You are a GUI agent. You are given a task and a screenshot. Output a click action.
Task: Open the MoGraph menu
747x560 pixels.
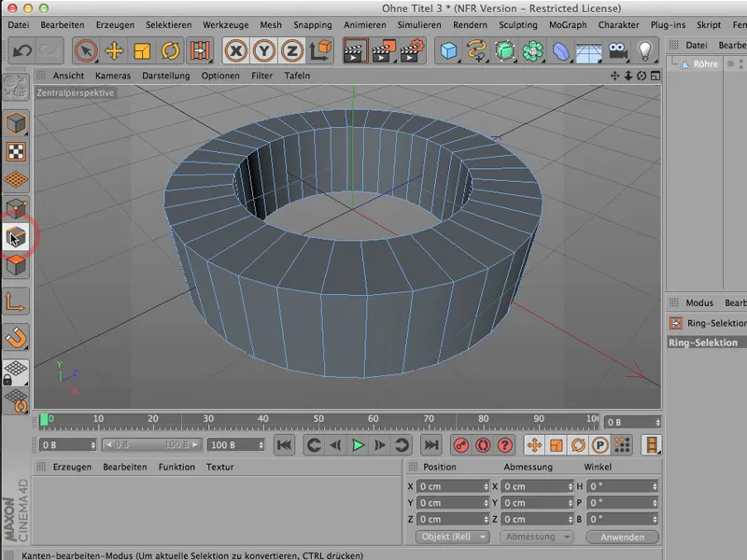568,25
